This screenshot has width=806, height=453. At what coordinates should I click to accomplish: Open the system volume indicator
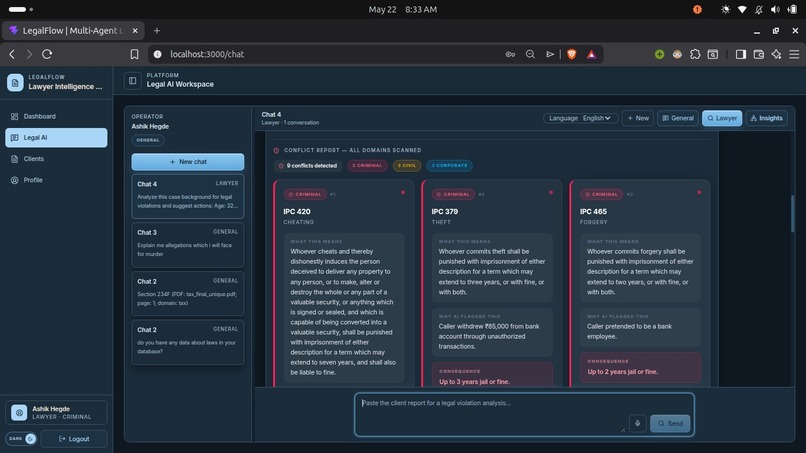(x=775, y=9)
